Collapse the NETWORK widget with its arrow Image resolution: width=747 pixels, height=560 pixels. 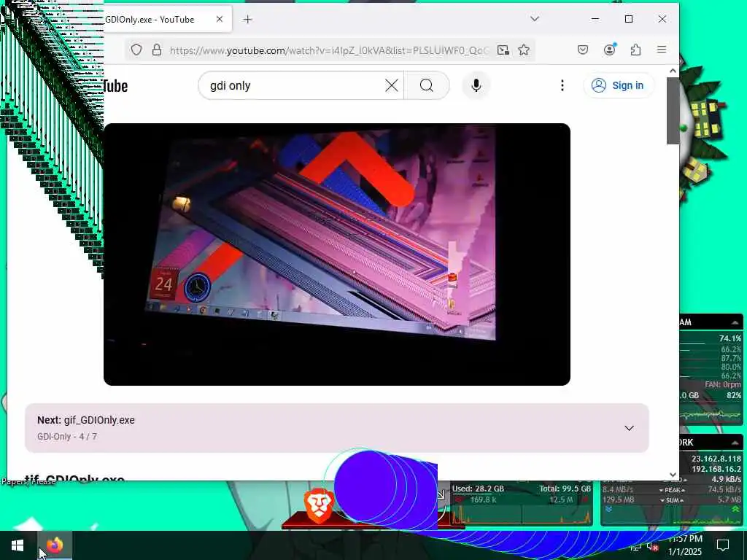pyautogui.click(x=735, y=443)
